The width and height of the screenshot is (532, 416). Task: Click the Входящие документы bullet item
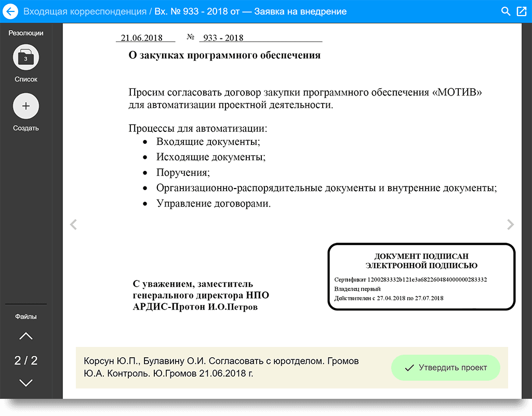[208, 142]
